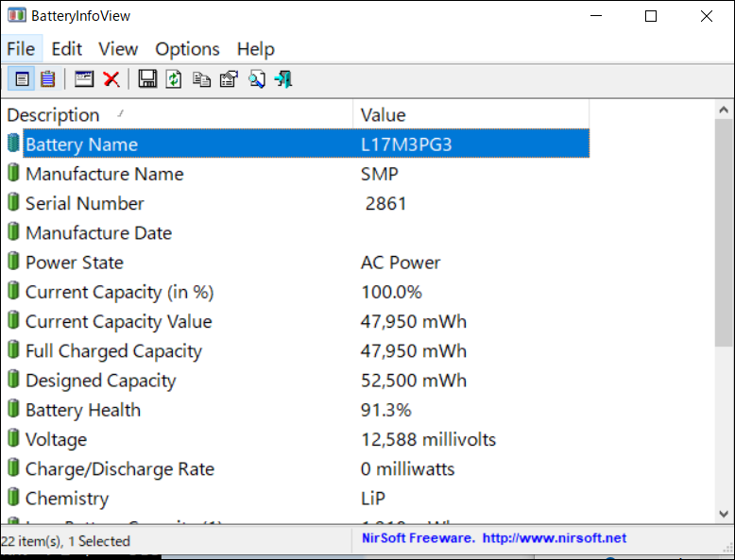Open the nirsoft.net link in status bar
This screenshot has height=560, width=735.
coord(554,538)
